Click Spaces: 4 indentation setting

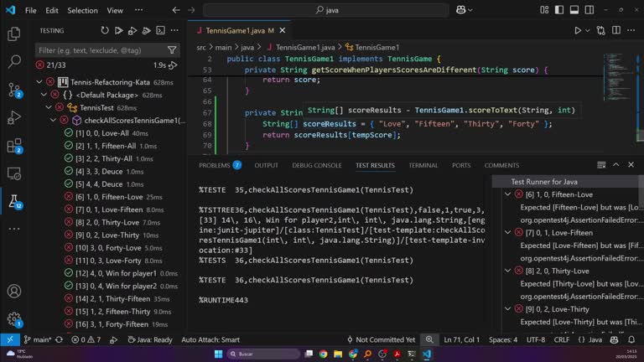(x=503, y=340)
